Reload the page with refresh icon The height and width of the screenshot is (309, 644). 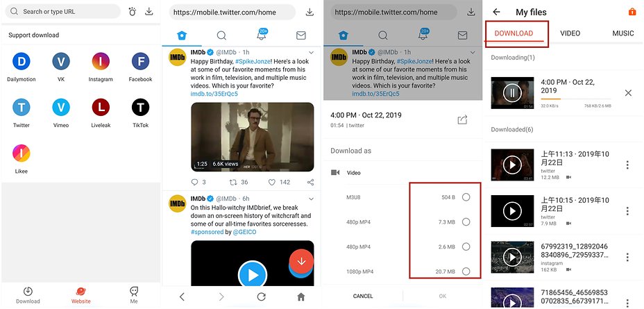261,297
